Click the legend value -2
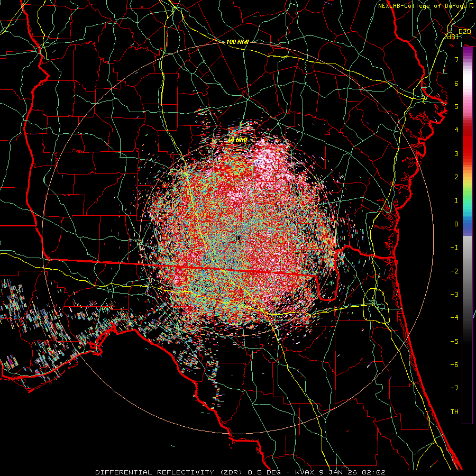 pos(454,271)
